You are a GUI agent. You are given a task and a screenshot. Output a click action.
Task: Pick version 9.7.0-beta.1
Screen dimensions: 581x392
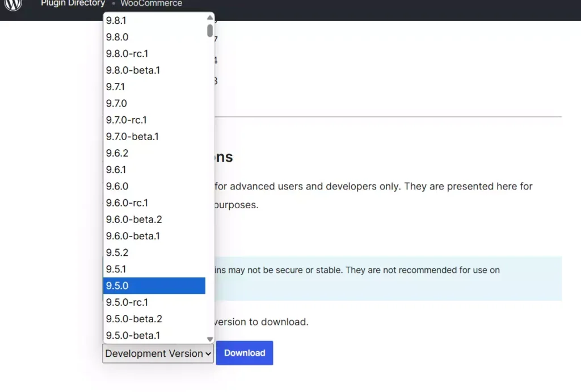154,136
